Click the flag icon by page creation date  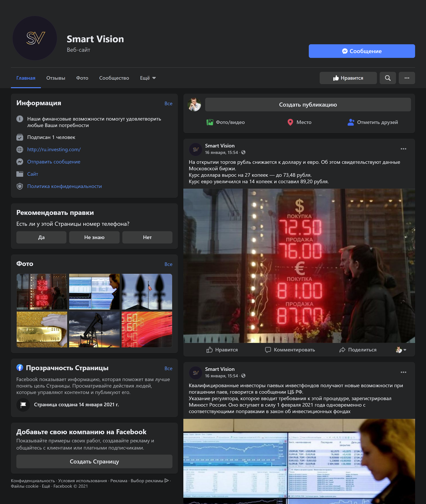[x=23, y=405]
